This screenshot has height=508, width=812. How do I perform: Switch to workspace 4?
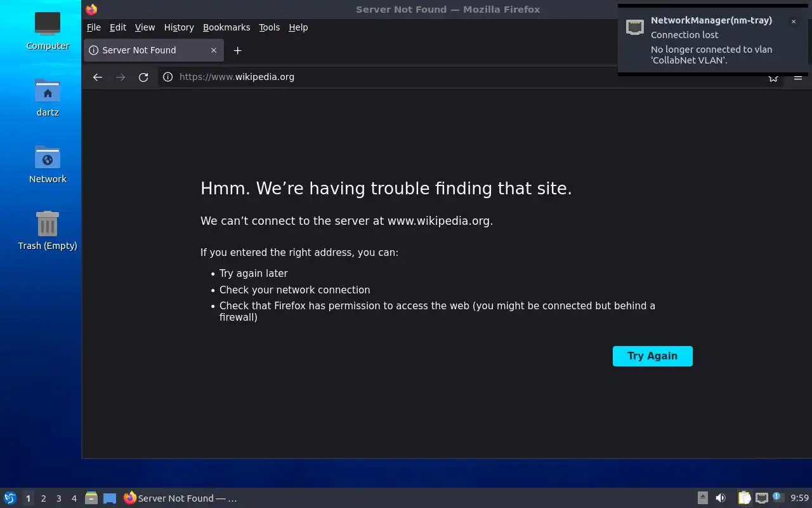pos(74,498)
